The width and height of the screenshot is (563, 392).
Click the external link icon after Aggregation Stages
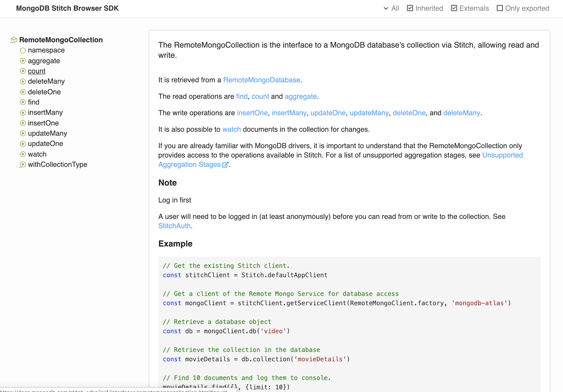click(225, 165)
